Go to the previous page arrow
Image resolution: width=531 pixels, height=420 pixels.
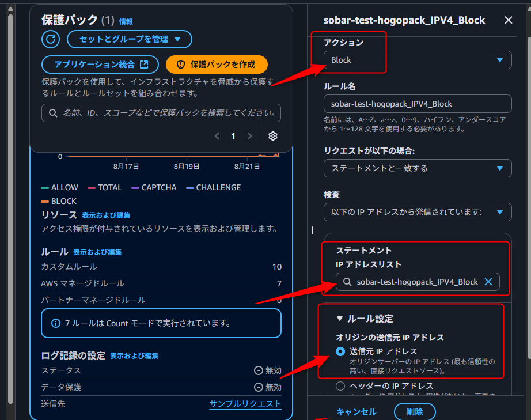coord(217,136)
